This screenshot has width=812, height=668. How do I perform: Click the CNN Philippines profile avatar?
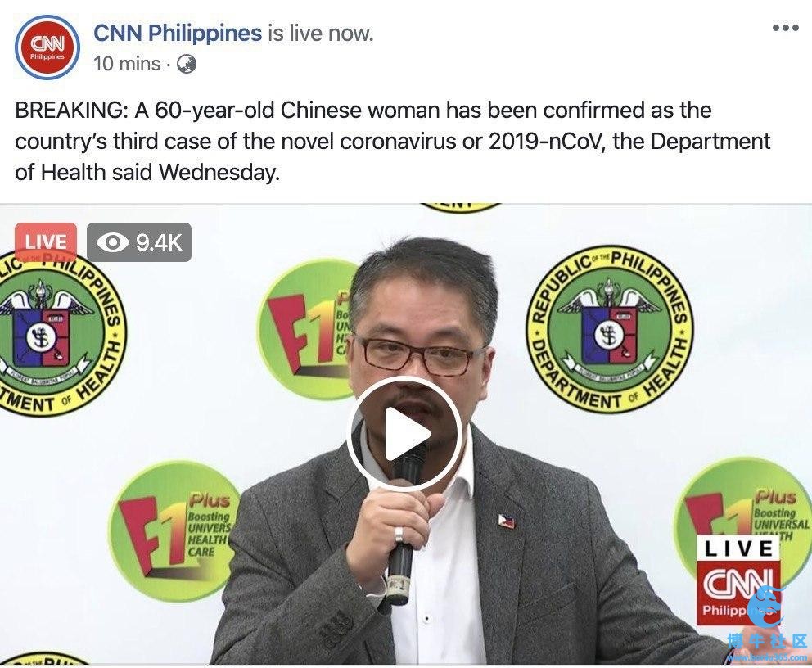pos(47,47)
